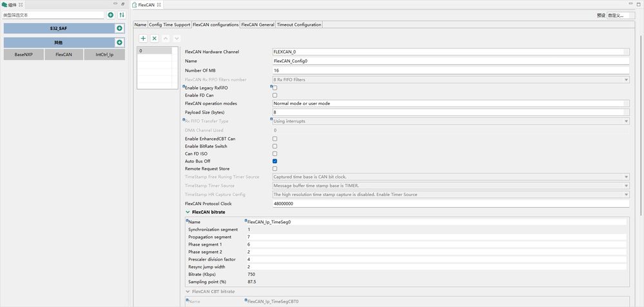Switch to the FlexCAN General tab
This screenshot has width=644, height=307.
coord(258,25)
